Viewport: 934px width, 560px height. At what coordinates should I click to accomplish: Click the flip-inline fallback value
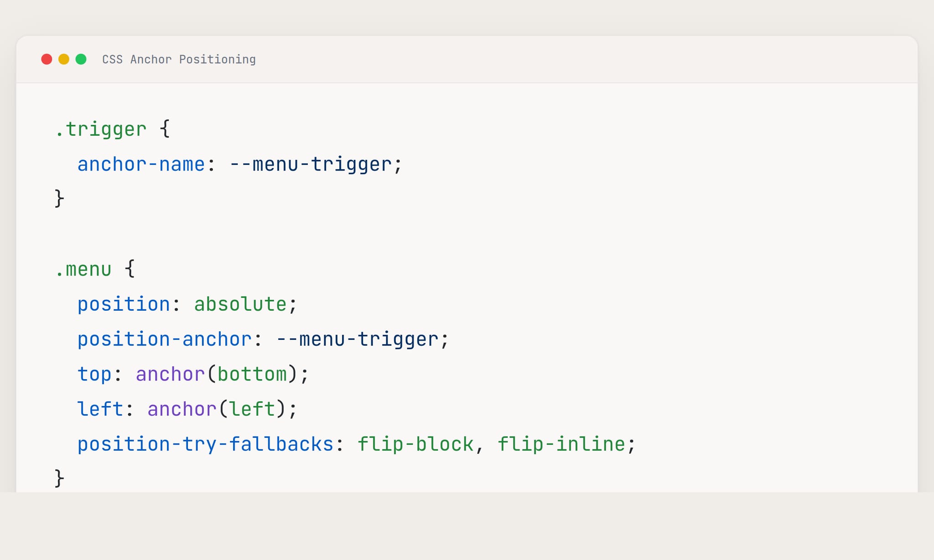561,444
